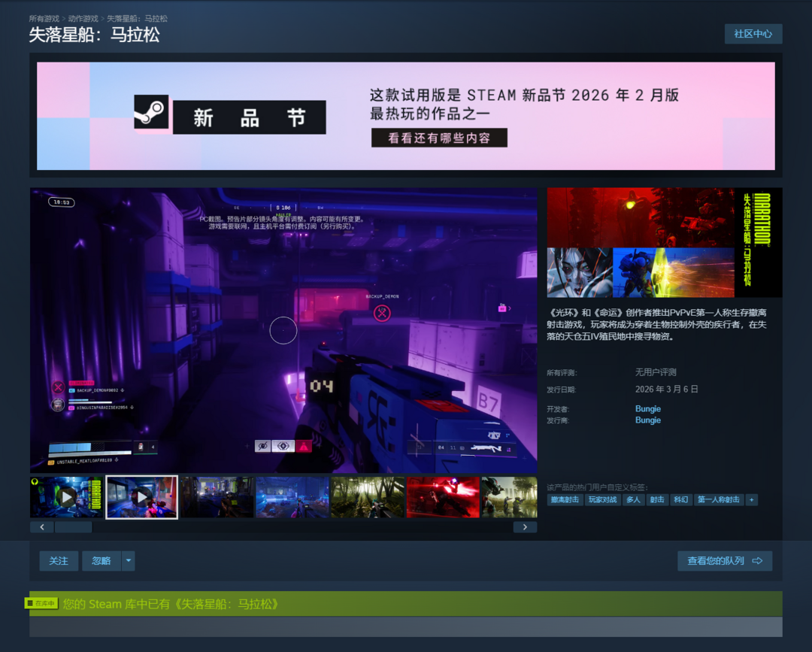Click the Steam logo in the banner
The height and width of the screenshot is (652, 812).
[x=151, y=114]
